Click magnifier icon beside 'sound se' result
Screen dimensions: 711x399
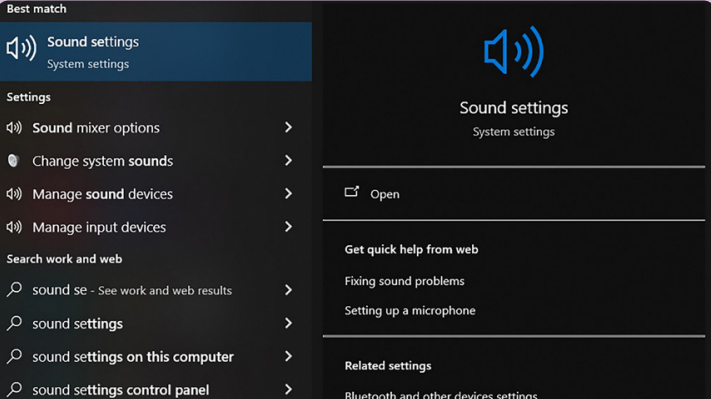point(14,289)
